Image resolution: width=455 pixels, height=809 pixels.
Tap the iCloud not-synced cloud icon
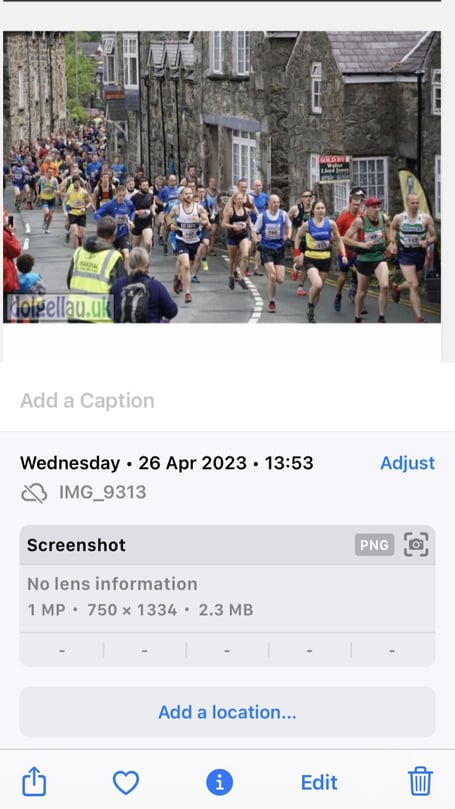(34, 493)
